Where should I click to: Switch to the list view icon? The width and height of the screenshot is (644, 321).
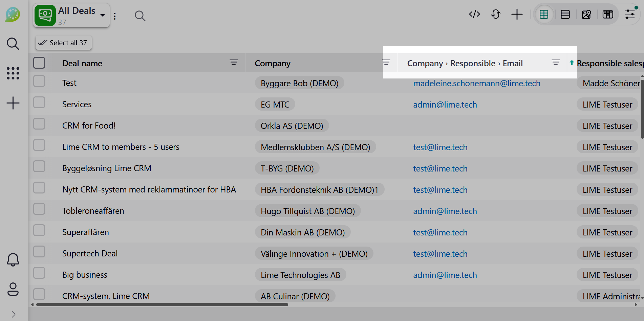click(x=565, y=15)
